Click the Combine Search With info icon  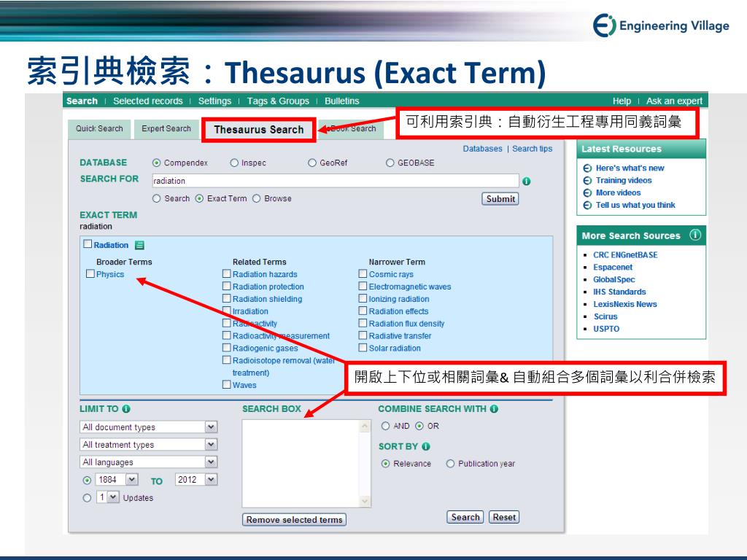tap(494, 408)
